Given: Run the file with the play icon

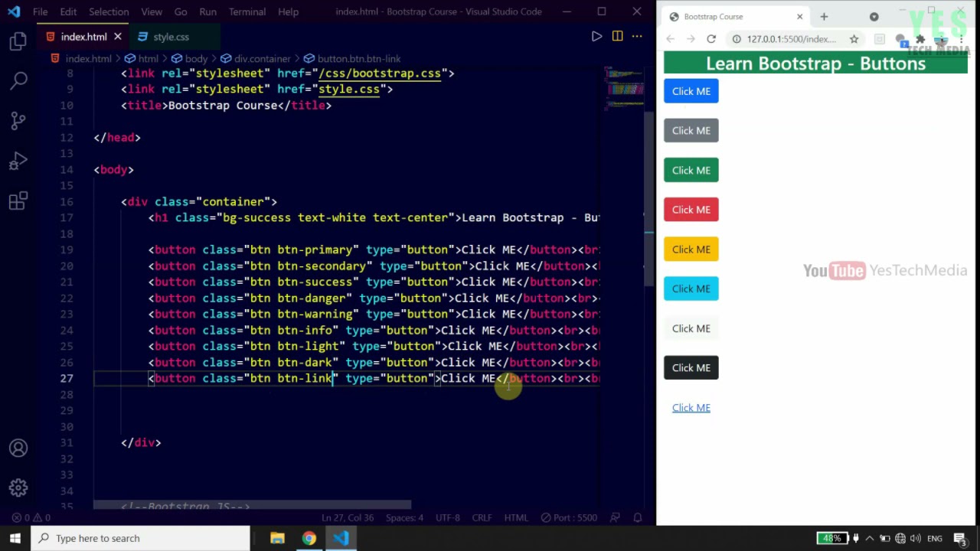Looking at the screenshot, I should 596,36.
